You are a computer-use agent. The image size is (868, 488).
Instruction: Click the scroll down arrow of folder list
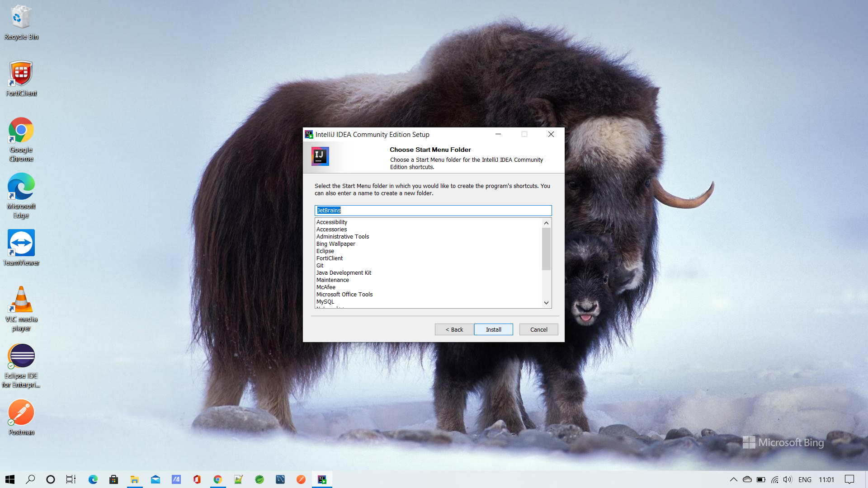(x=546, y=303)
